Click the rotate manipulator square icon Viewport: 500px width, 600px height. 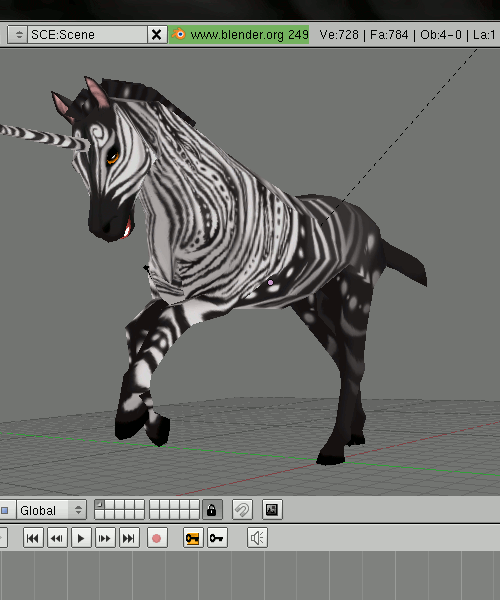click(x=5, y=510)
